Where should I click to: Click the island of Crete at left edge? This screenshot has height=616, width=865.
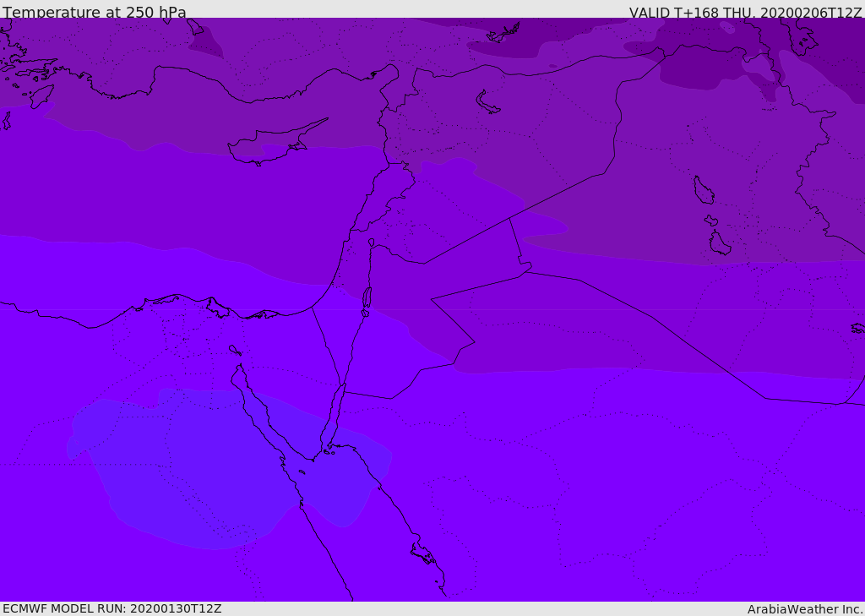click(x=5, y=120)
